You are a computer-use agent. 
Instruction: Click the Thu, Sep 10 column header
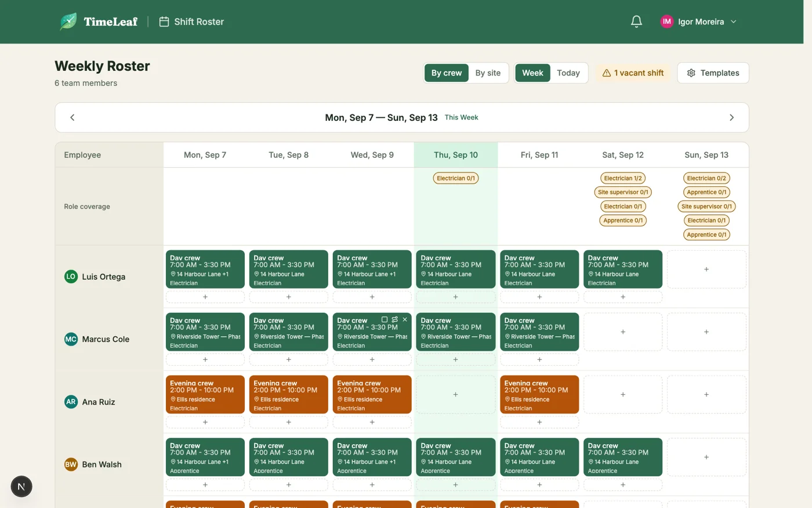tap(456, 155)
